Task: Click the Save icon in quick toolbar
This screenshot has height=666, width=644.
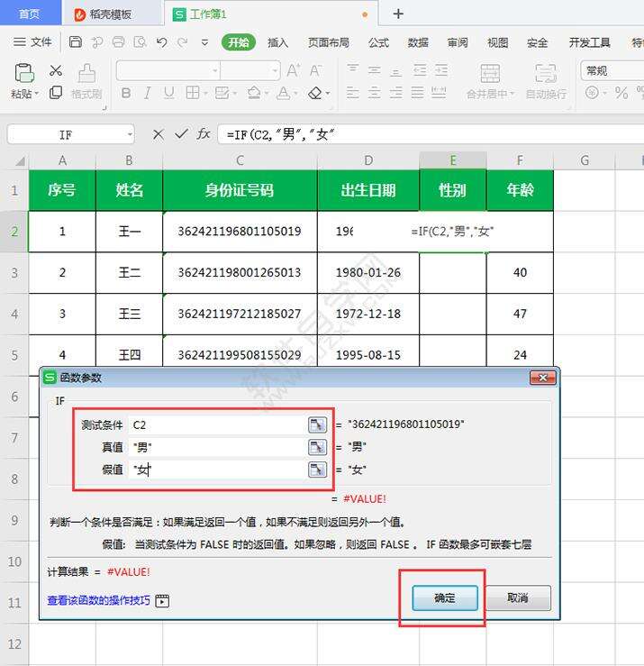Action: 76,41
